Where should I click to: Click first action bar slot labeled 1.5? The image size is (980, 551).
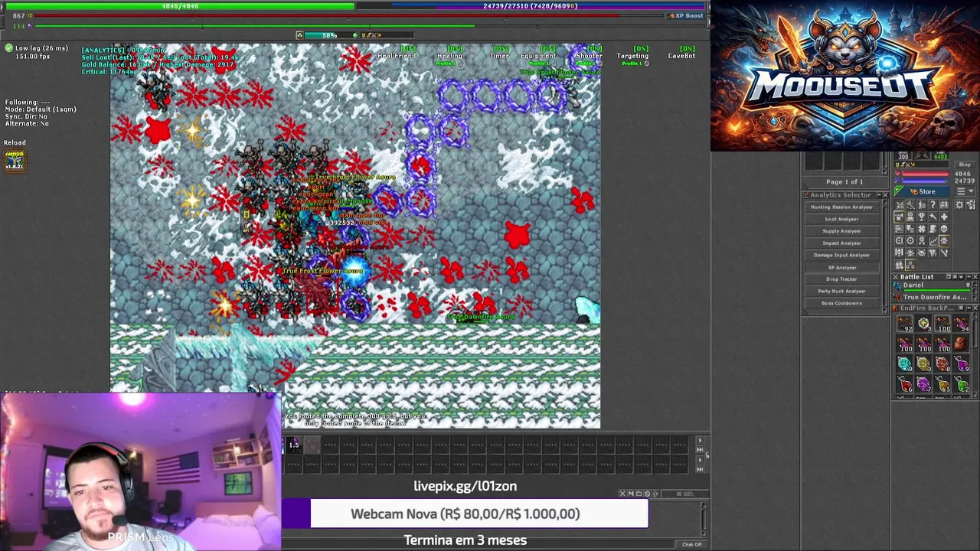pos(294,445)
